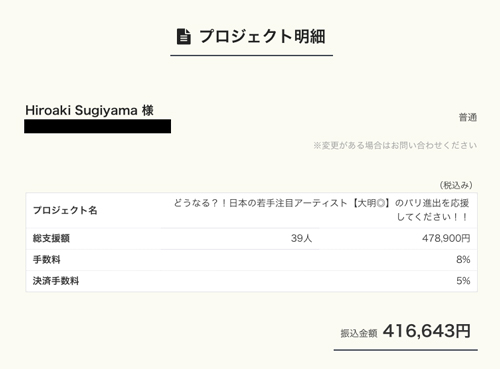Click the 普通 account type label

click(468, 117)
